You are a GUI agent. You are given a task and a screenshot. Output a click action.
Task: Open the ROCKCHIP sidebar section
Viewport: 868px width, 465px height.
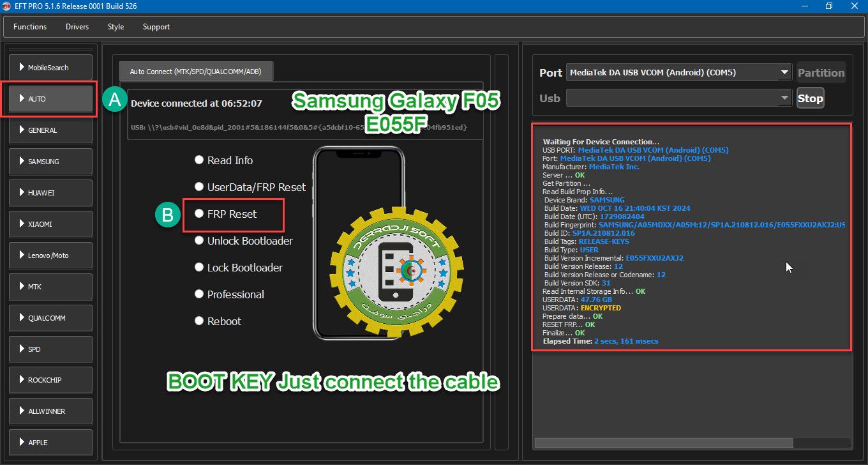51,380
